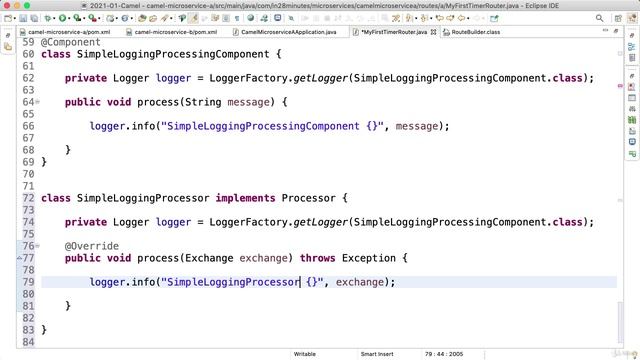Viewport: 640px width, 360px height.
Task: Click the green columns icon in right sidebar
Action: point(632,120)
